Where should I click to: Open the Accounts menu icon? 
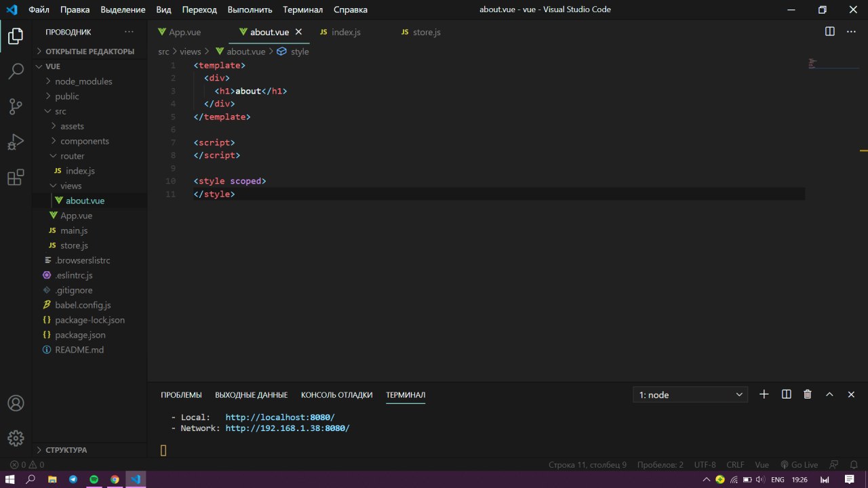pos(16,403)
